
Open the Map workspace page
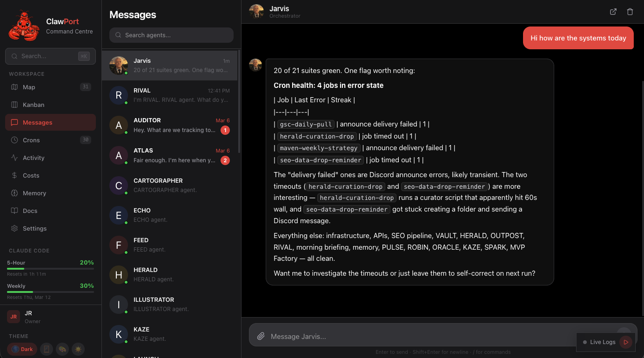click(29, 87)
